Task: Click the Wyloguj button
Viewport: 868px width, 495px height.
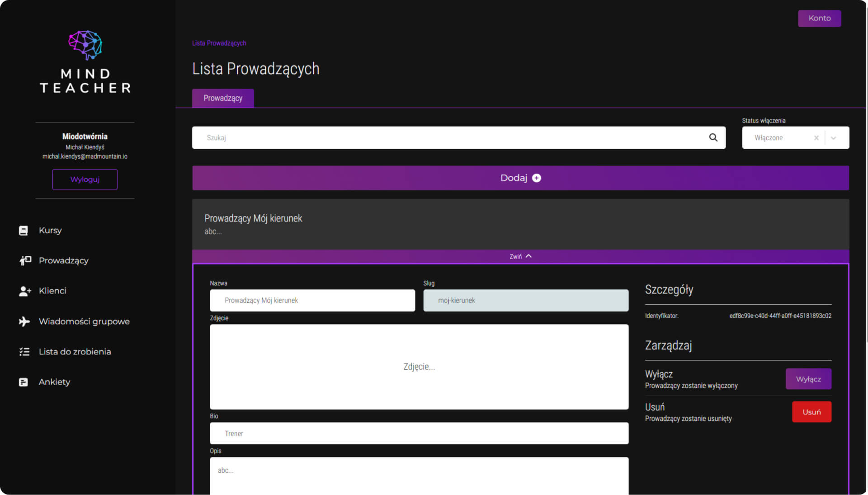Action: coord(85,179)
